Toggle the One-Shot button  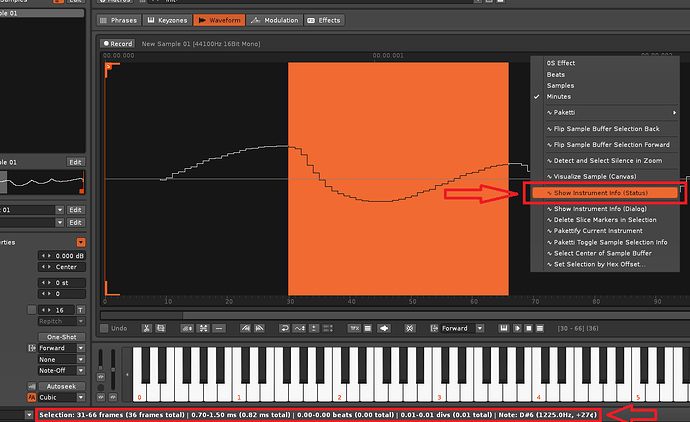point(61,337)
